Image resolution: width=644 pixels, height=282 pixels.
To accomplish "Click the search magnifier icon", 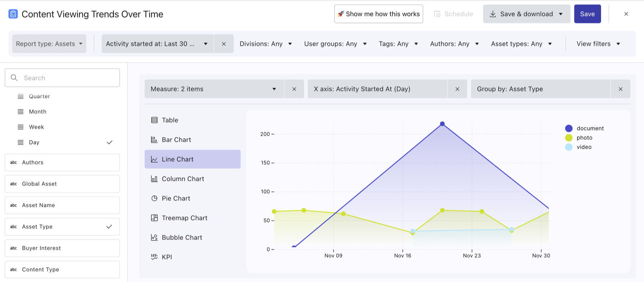I will [14, 78].
